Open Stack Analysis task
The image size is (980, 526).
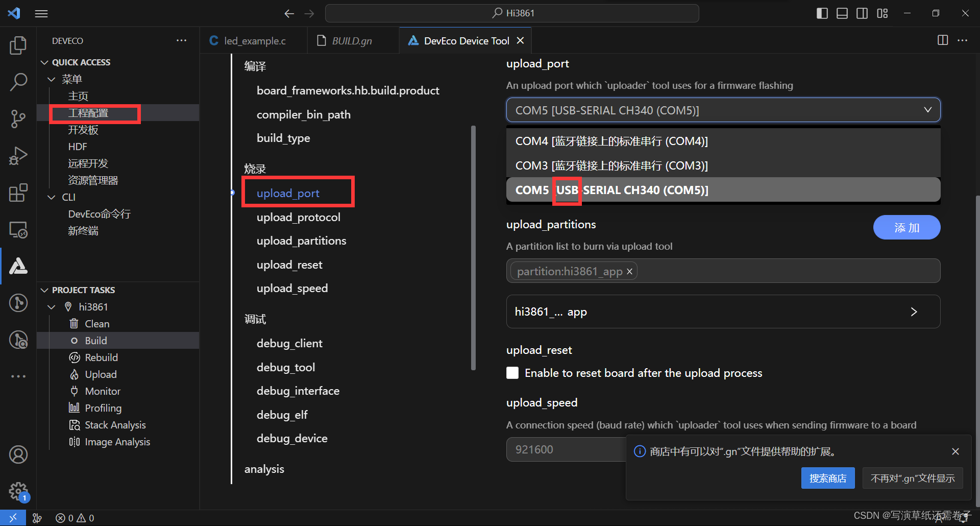coord(115,425)
